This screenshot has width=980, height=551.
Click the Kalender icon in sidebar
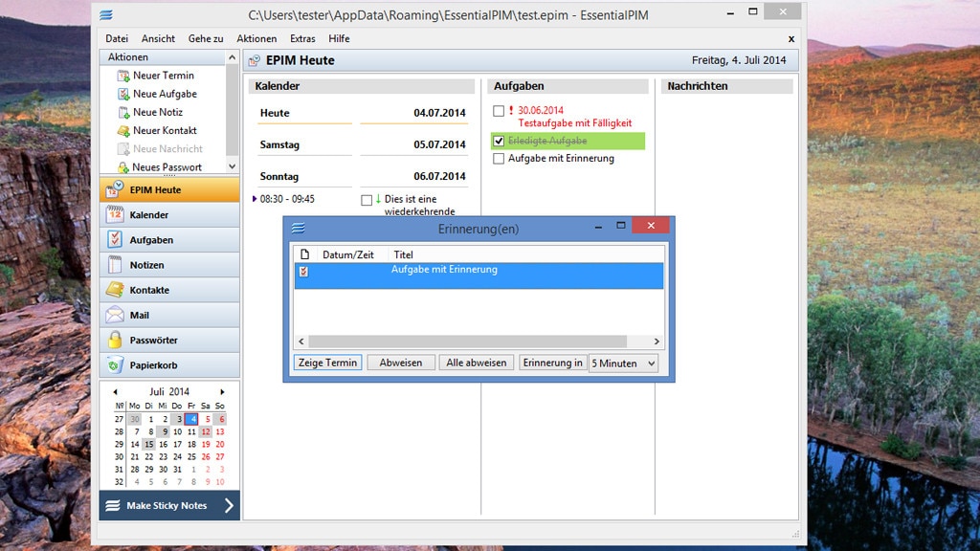coord(115,214)
